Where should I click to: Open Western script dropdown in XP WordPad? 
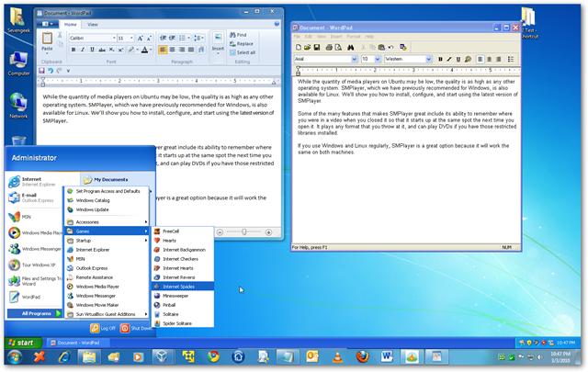pyautogui.click(x=426, y=59)
